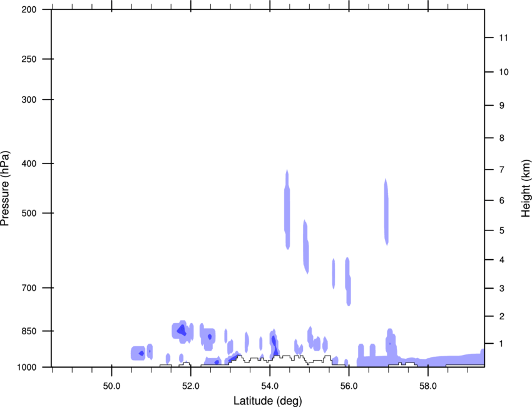Screen dimensions: 532x407
Task: Click the Latitude (deg) axis title
Action: point(267,401)
